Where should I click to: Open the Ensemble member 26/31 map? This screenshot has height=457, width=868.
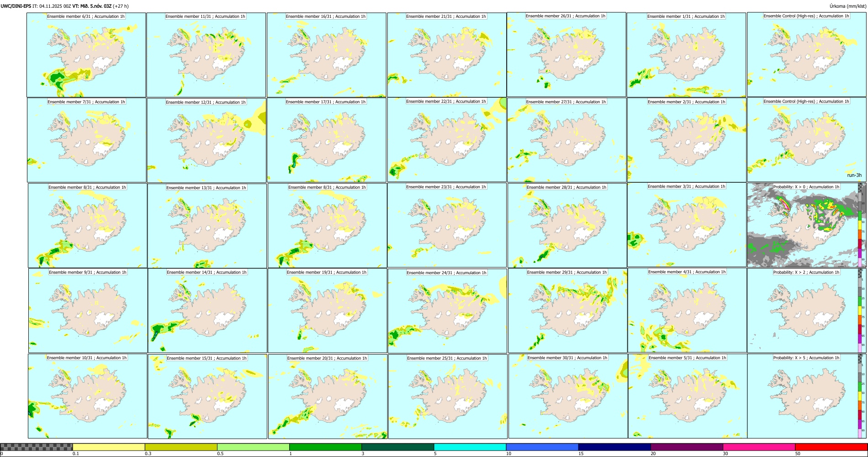(x=566, y=54)
